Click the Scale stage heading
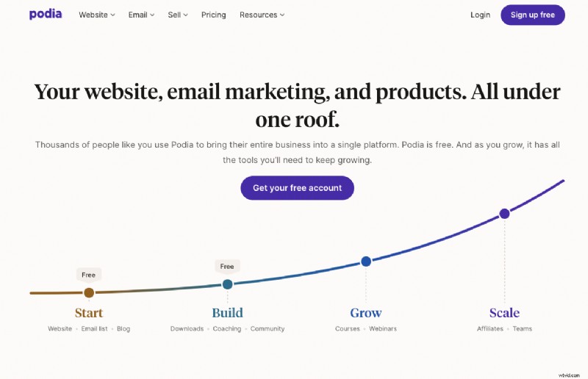 pos(504,313)
